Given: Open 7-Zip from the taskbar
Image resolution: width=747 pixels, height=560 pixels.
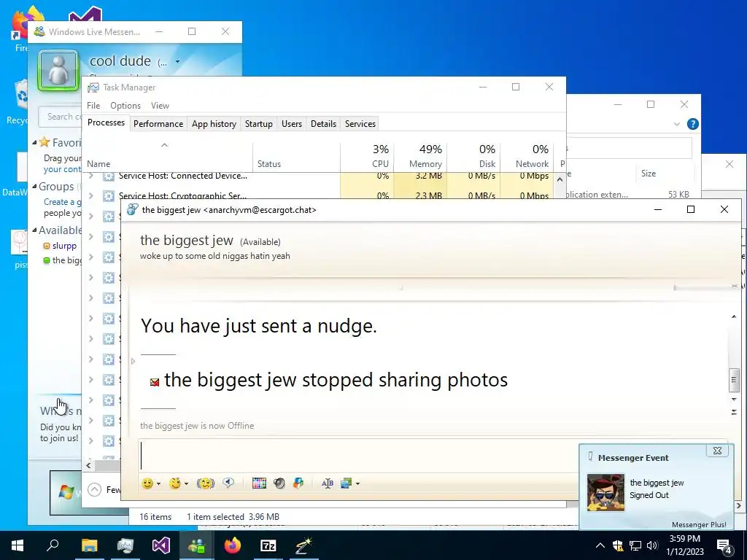Looking at the screenshot, I should point(268,545).
